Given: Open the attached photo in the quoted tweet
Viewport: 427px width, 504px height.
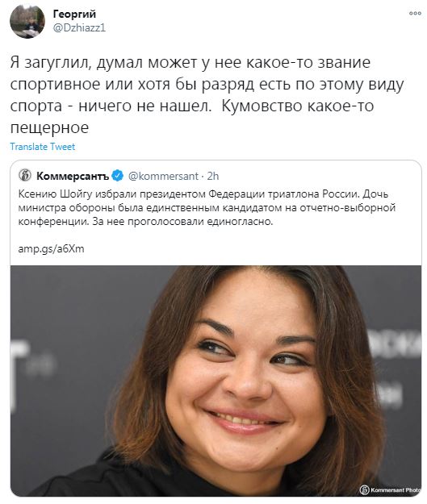Looking at the screenshot, I should click(216, 381).
